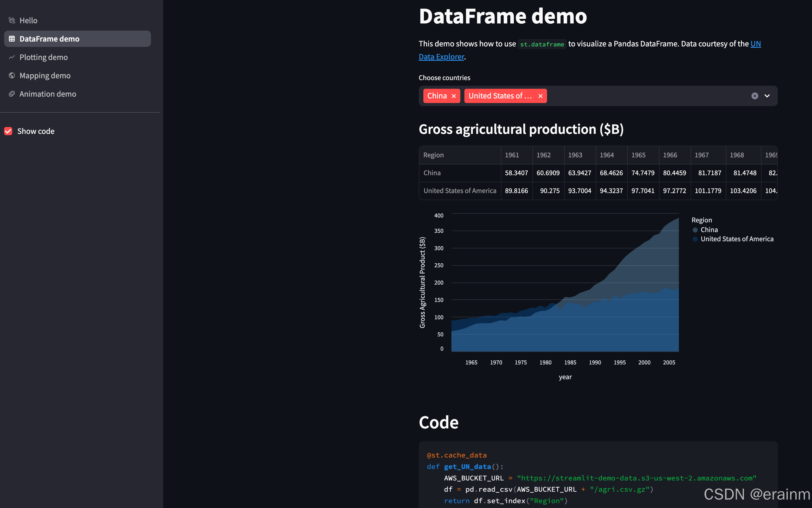Image resolution: width=812 pixels, height=508 pixels.
Task: Expand the Choose countries dropdown arrow
Action: pyautogui.click(x=767, y=96)
